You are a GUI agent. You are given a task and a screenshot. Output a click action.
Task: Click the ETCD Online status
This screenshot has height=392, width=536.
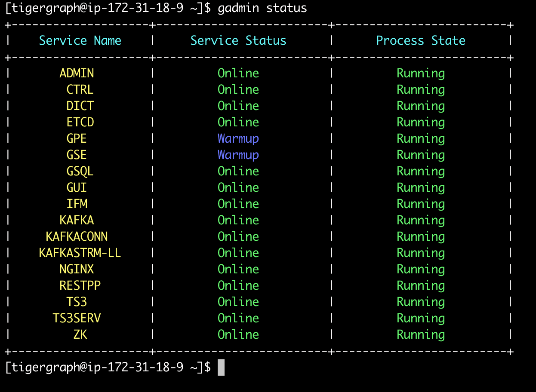[x=238, y=122]
